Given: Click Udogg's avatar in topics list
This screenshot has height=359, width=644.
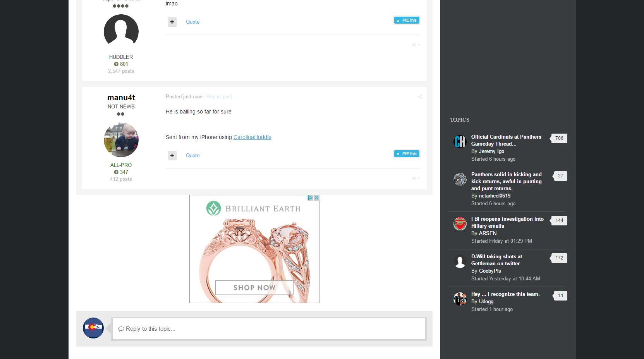Looking at the screenshot, I should (x=460, y=299).
